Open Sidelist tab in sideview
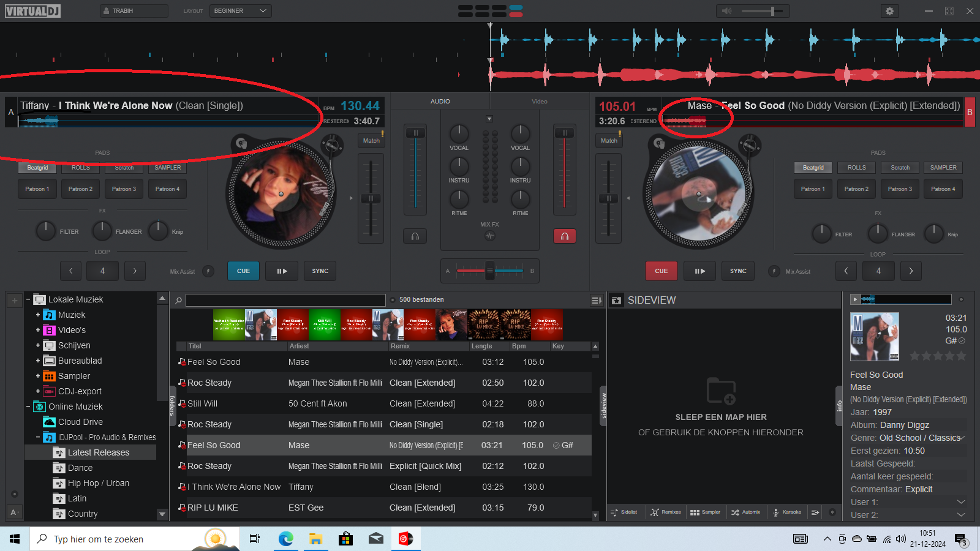The image size is (980, 551). point(625,512)
